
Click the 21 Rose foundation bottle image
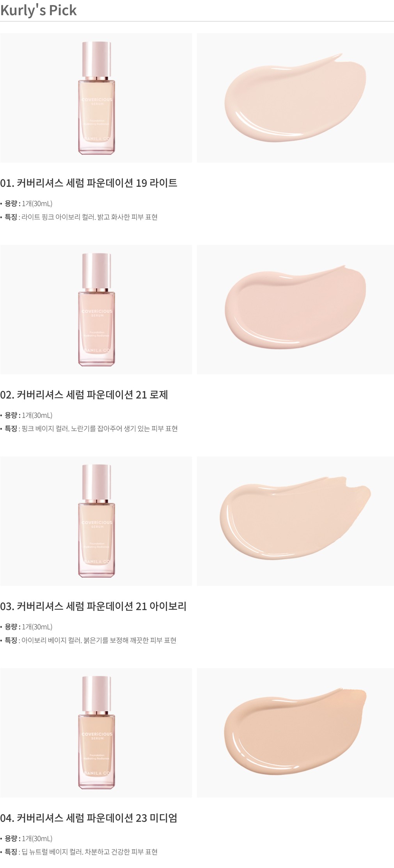96,310
